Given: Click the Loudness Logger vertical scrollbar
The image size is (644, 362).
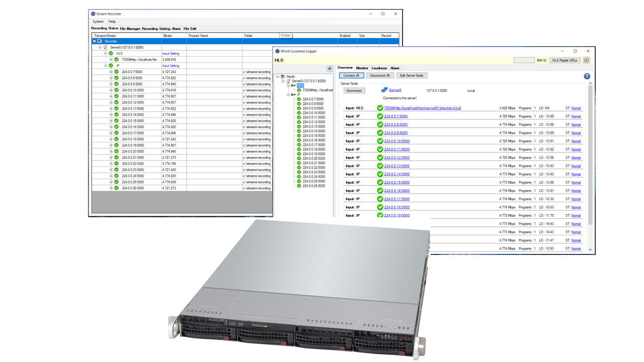Looking at the screenshot, I should click(590, 151).
